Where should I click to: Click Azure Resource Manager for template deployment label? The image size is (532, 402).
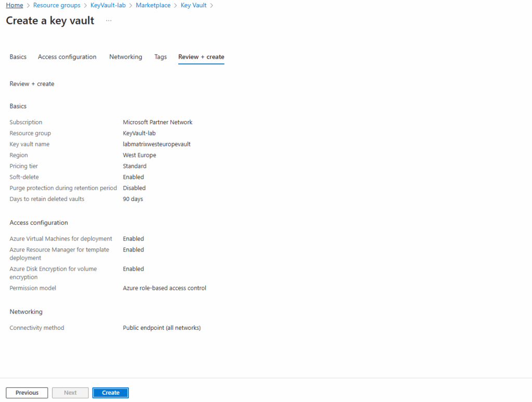tap(59, 254)
